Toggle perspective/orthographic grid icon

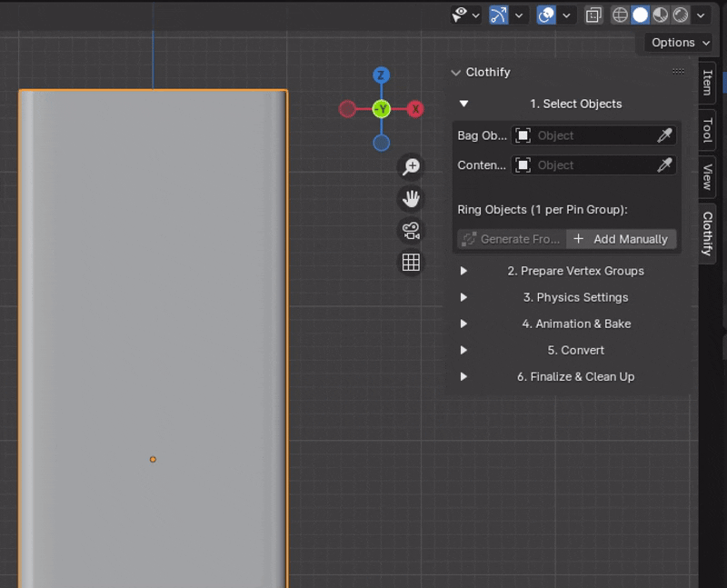click(411, 263)
